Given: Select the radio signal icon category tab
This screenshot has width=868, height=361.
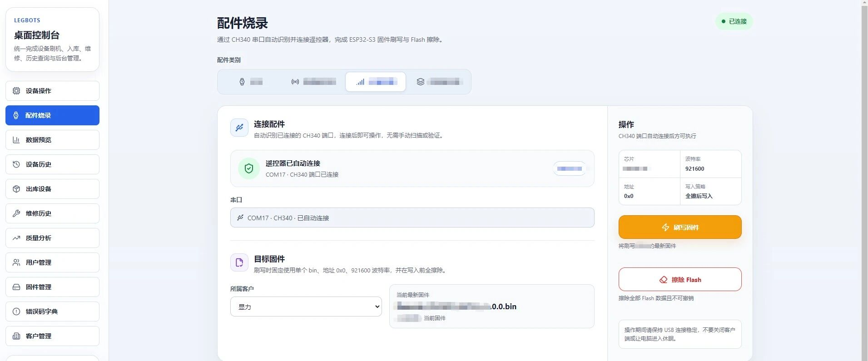Looking at the screenshot, I should click(x=313, y=82).
